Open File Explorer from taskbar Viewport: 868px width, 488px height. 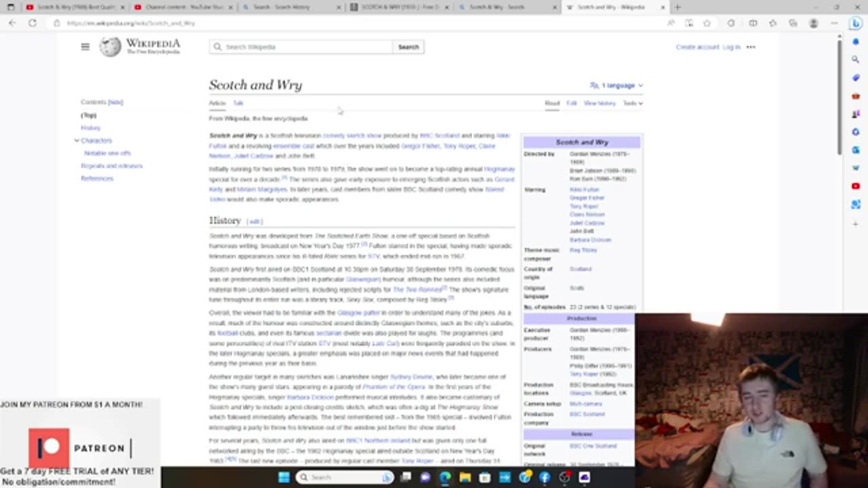coord(465,477)
